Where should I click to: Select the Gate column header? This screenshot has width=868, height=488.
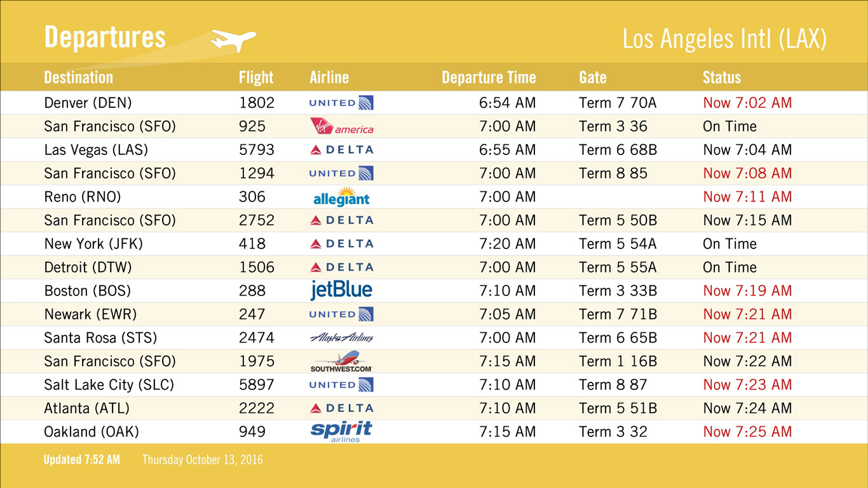(593, 78)
